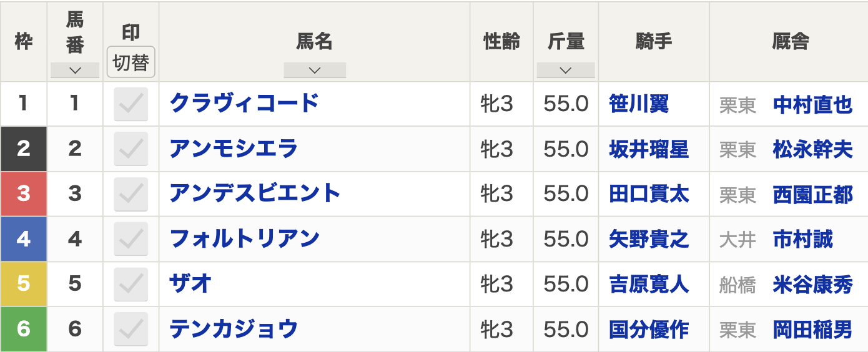Open trainer profile 中村直也
The image size is (868, 352).
pyautogui.click(x=812, y=104)
